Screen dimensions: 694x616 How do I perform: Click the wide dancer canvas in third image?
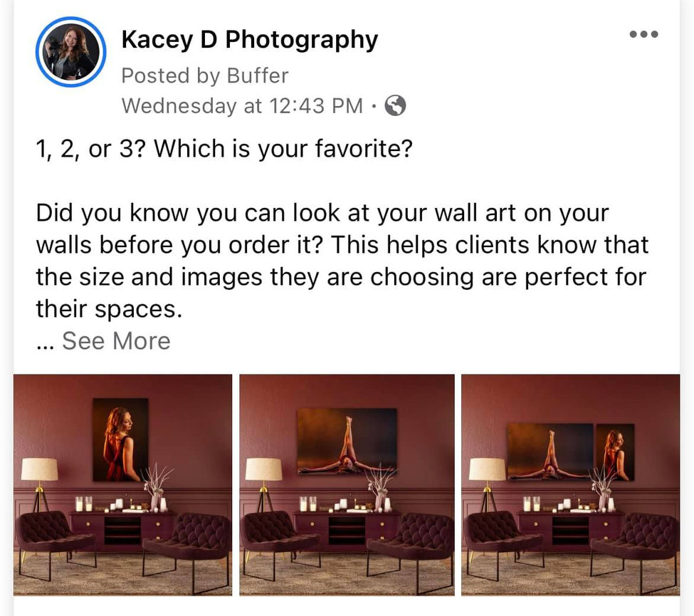[x=550, y=451]
